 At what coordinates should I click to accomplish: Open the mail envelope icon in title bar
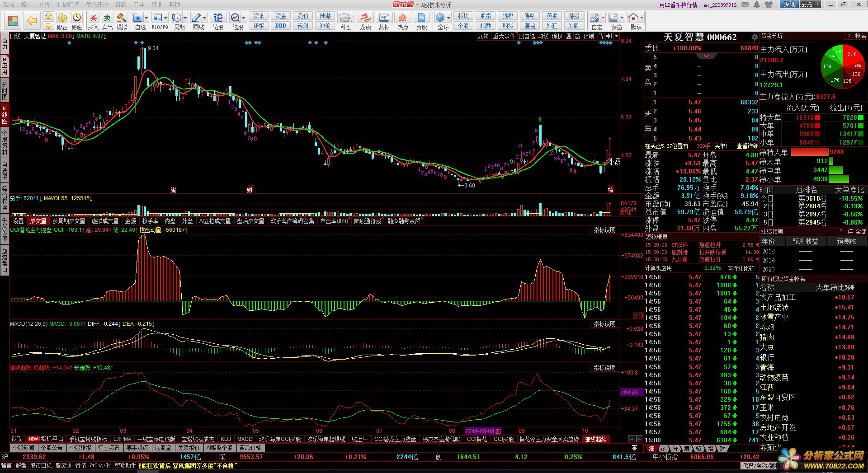(745, 5)
